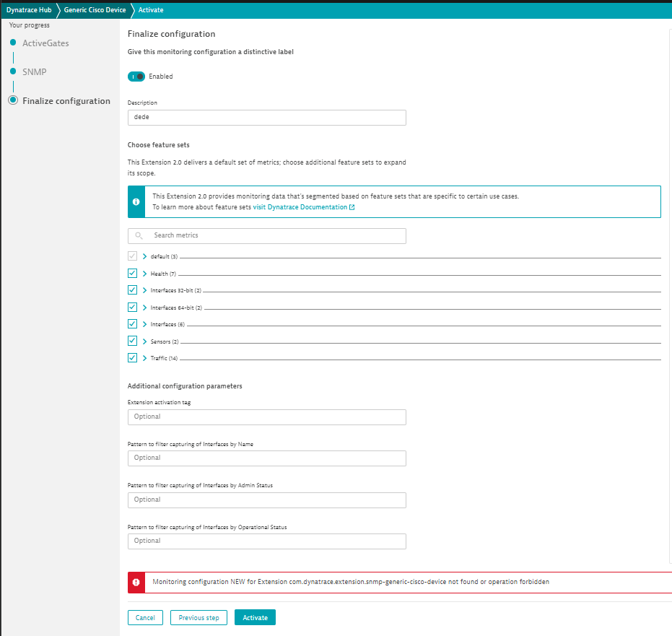Click the Extension activation tag field
The height and width of the screenshot is (636, 672).
point(266,417)
